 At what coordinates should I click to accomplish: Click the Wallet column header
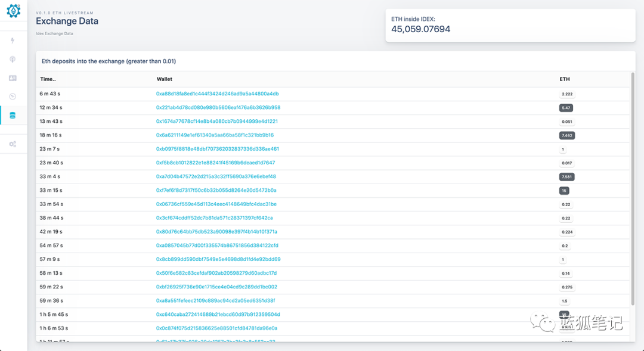[165, 79]
